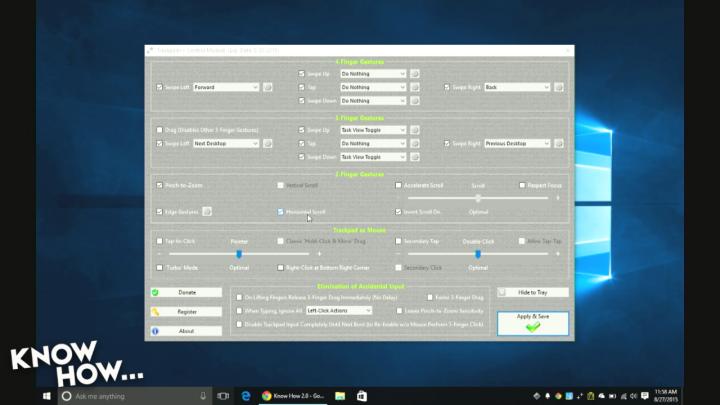The height and width of the screenshot is (405, 720).
Task: Toggle the Invert Scroll On checkbox
Action: tap(399, 212)
